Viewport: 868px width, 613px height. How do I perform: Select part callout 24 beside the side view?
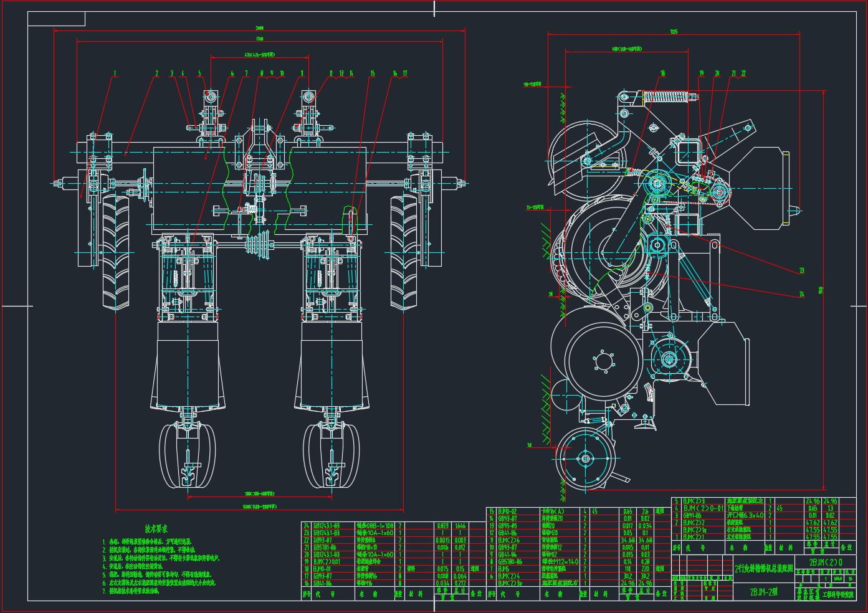pyautogui.click(x=801, y=293)
